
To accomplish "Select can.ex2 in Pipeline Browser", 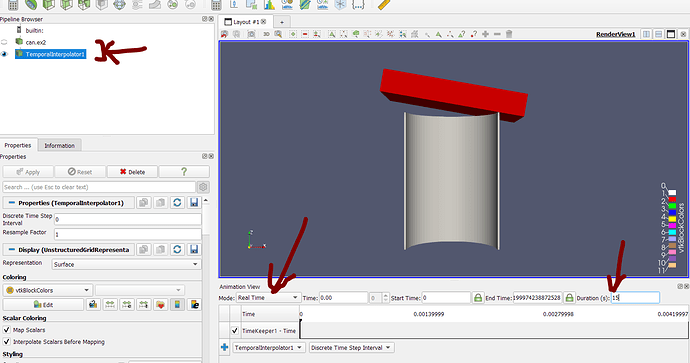I will (36, 42).
